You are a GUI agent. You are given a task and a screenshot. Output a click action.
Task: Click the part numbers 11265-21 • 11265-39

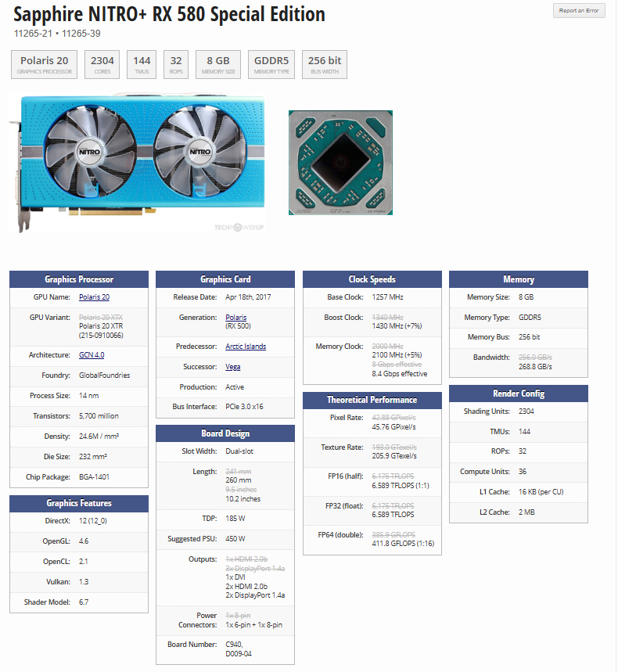(x=57, y=34)
